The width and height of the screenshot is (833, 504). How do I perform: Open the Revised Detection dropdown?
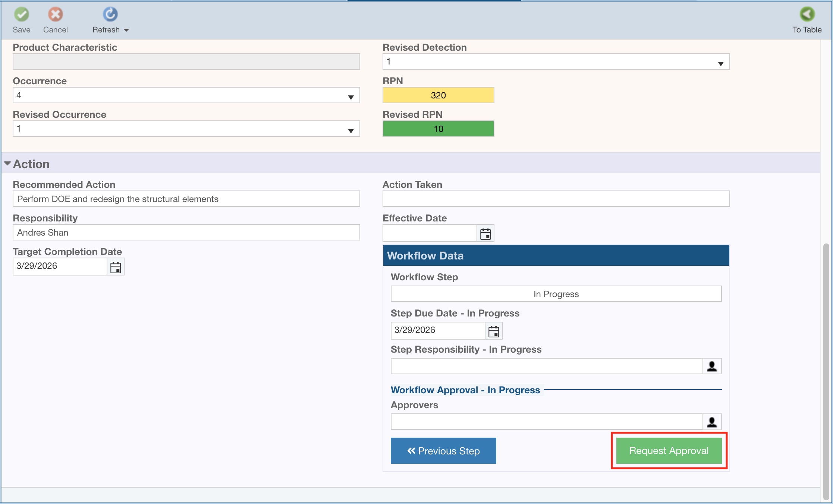[x=720, y=63]
